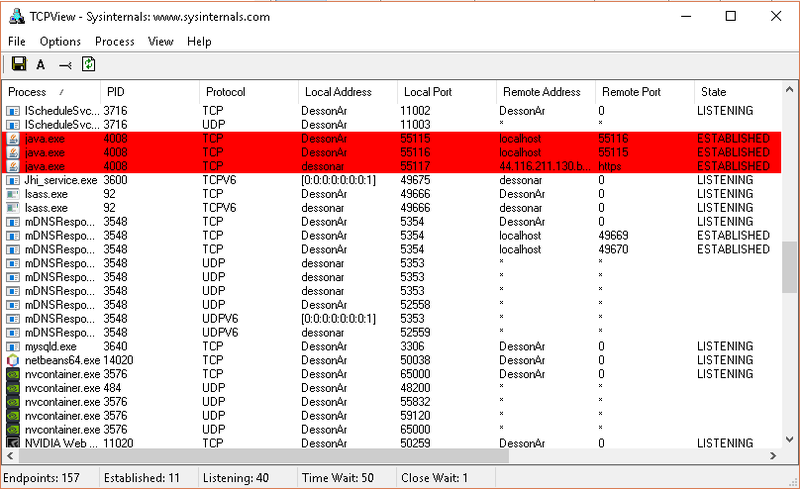Image resolution: width=800 pixels, height=489 pixels.
Task: Click local port 50038 cell
Action: [415, 360]
